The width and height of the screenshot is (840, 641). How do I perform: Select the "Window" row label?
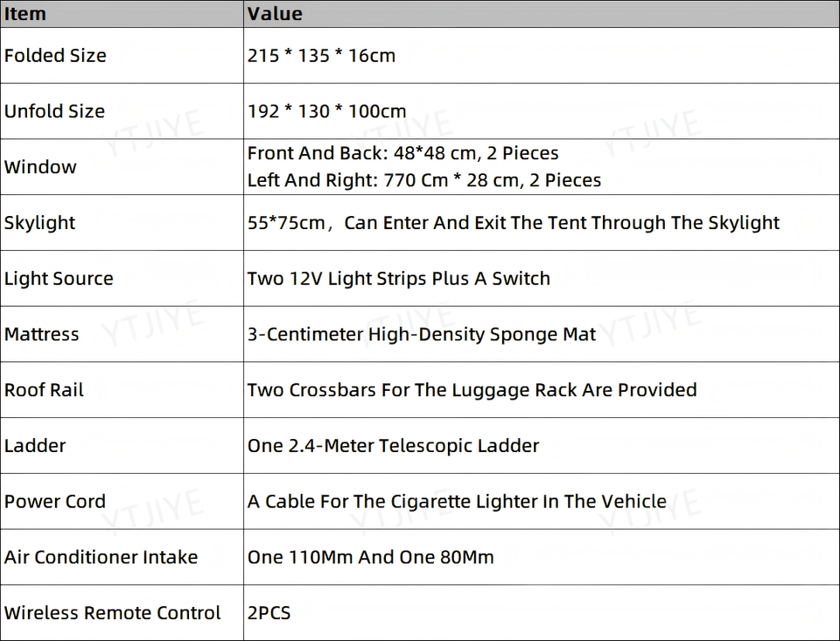40,167
